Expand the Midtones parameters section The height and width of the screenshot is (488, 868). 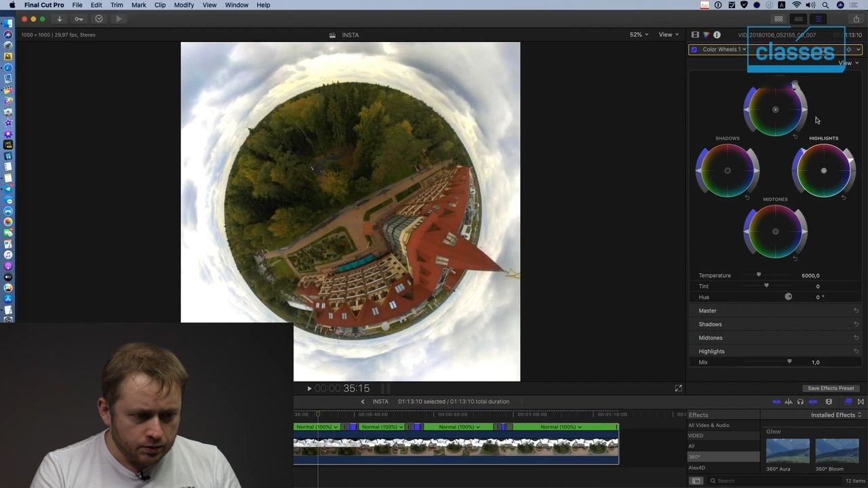[711, 338]
